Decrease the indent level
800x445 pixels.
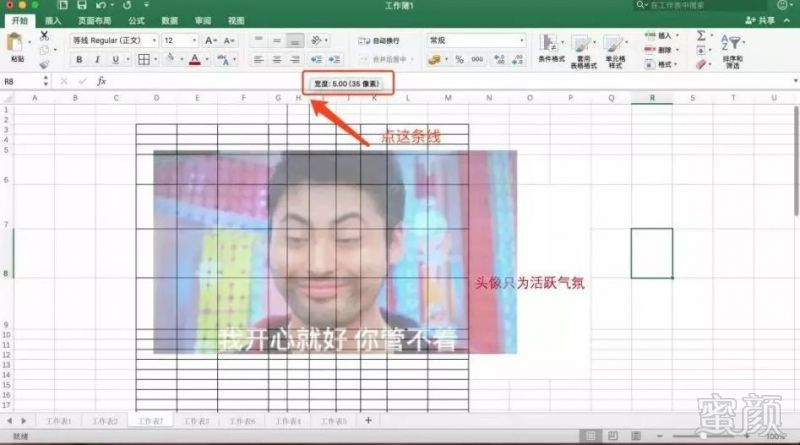(316, 60)
